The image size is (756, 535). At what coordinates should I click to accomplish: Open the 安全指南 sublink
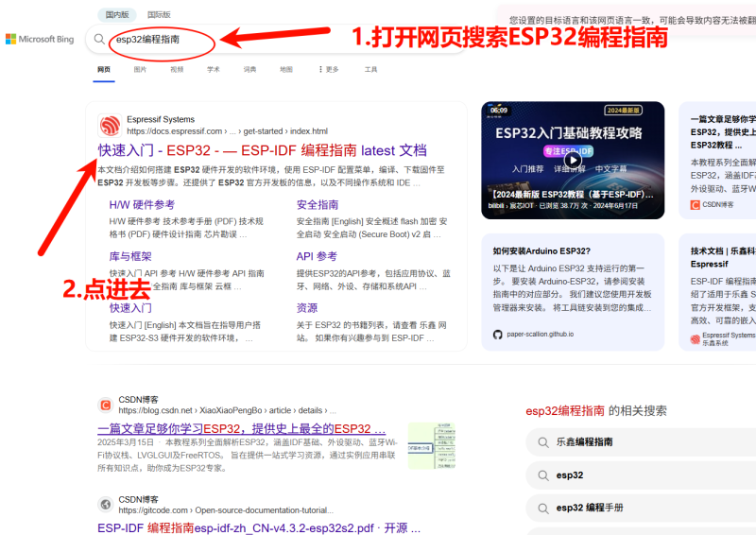318,205
